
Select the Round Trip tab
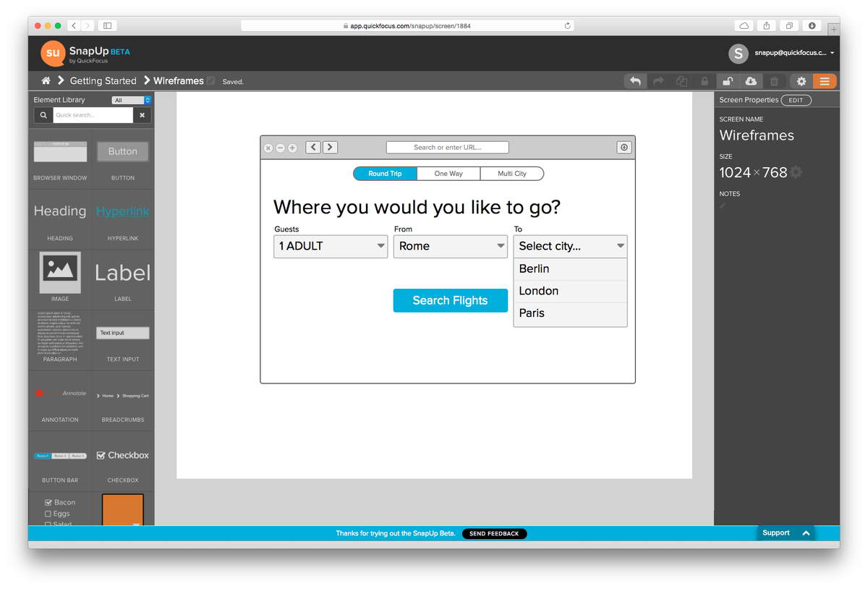point(385,174)
